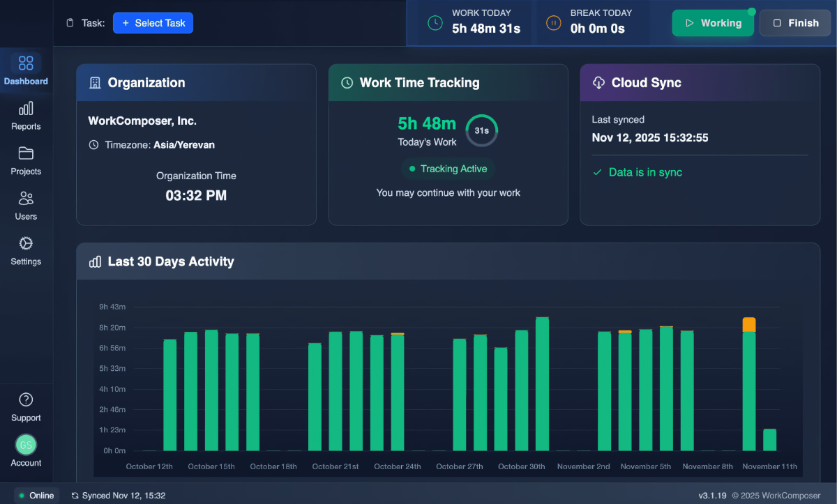Click the 31s circular progress ring
The image size is (837, 504).
click(x=481, y=130)
